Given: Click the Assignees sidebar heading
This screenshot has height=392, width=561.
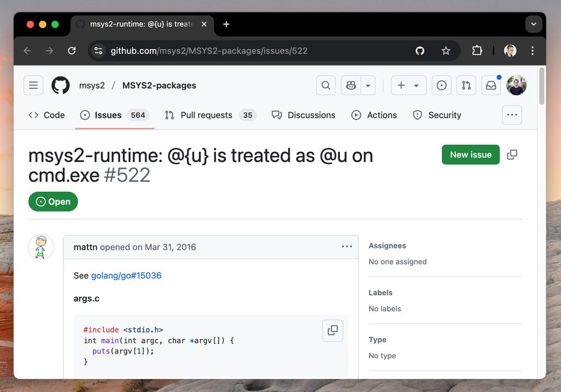Looking at the screenshot, I should (387, 246).
